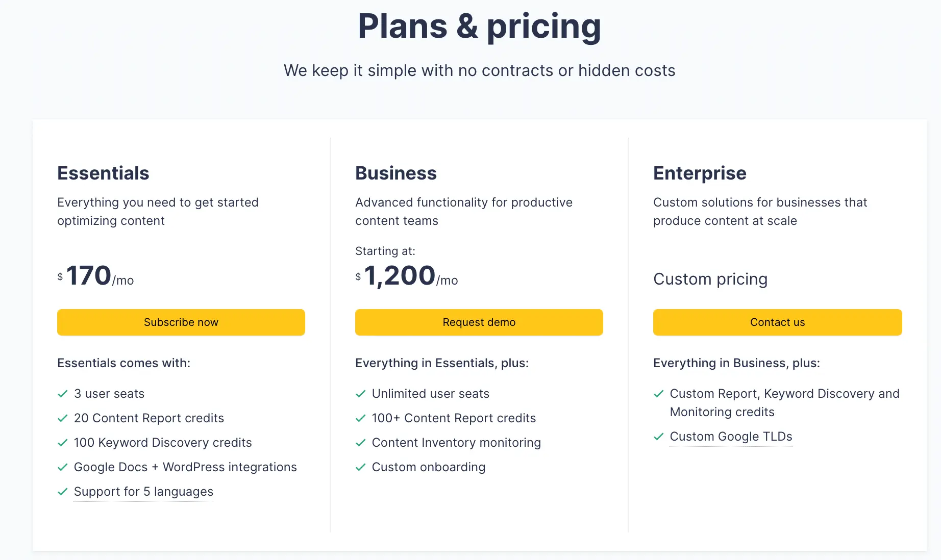Screen dimensions: 941x560
Task: Click the Essentials plan heading
Action: pyautogui.click(x=103, y=173)
